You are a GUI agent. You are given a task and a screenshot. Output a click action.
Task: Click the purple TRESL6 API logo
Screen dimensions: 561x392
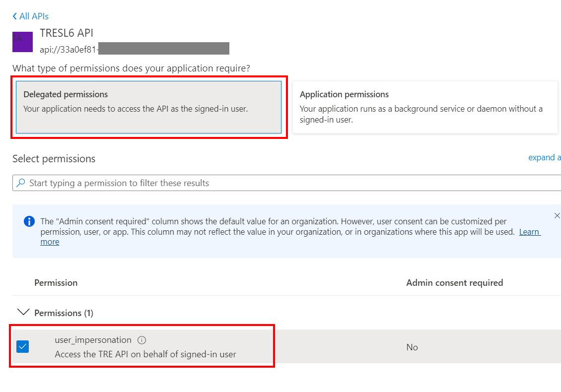22,42
